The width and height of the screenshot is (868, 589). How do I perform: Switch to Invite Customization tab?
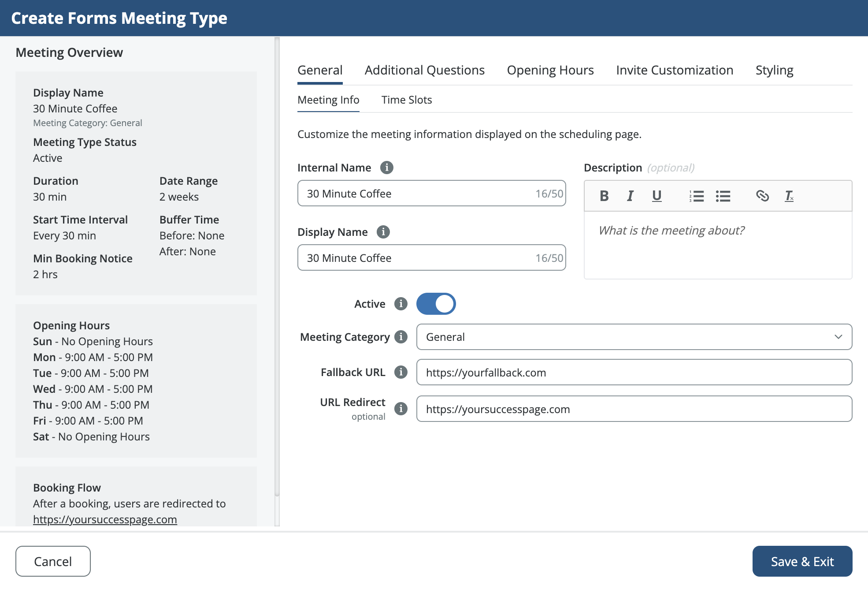[x=675, y=71]
